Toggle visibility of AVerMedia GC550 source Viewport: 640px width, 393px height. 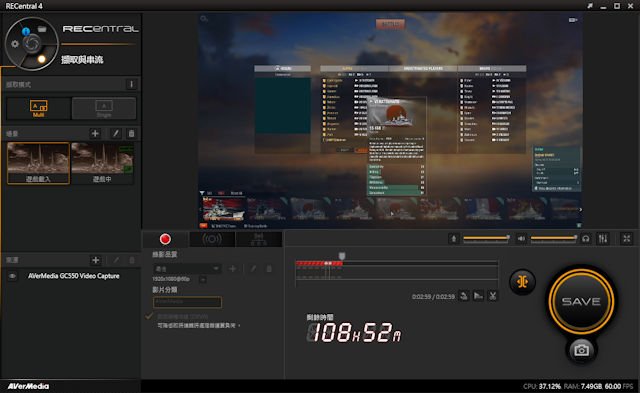(x=12, y=276)
